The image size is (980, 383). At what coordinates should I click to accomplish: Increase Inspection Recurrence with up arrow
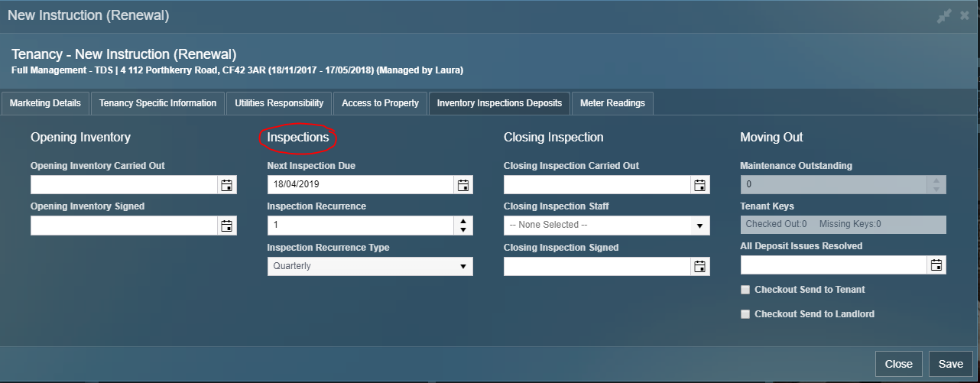[x=462, y=221]
